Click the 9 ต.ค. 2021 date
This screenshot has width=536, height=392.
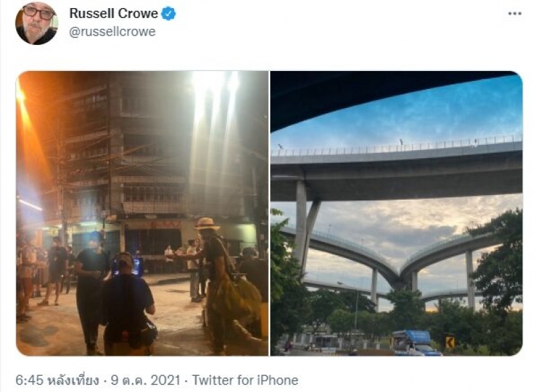point(145,380)
